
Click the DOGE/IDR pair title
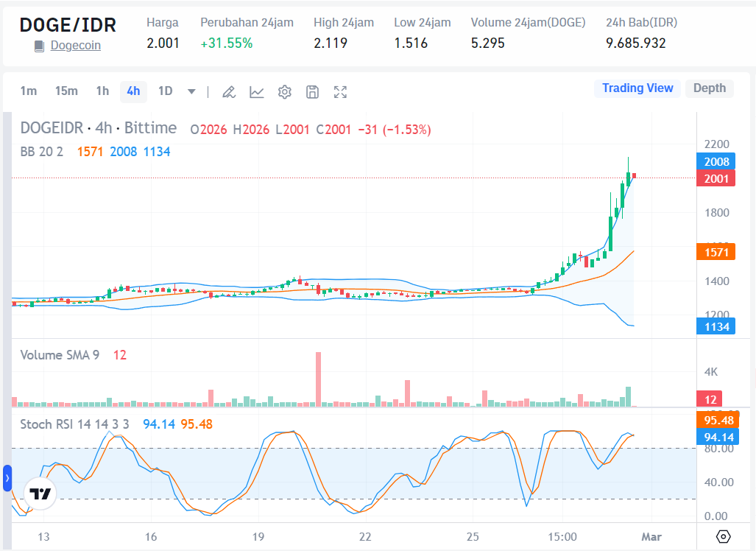(68, 25)
